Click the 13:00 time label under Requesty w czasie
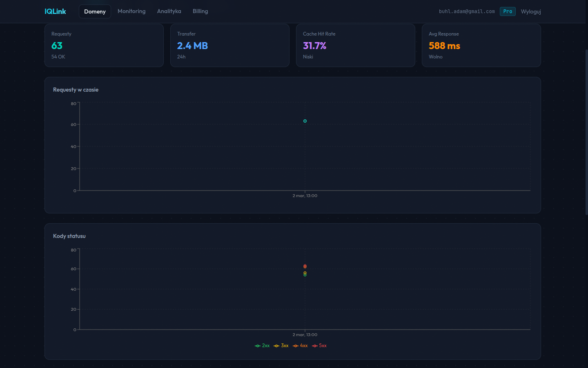The height and width of the screenshot is (368, 588). 305,196
